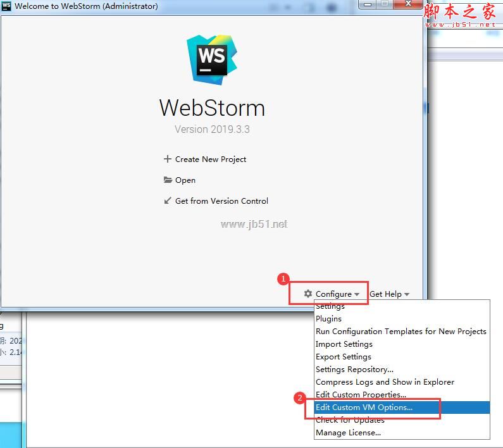Choose Plugins in Configure menu
Image resolution: width=503 pixels, height=448 pixels.
[402, 319]
